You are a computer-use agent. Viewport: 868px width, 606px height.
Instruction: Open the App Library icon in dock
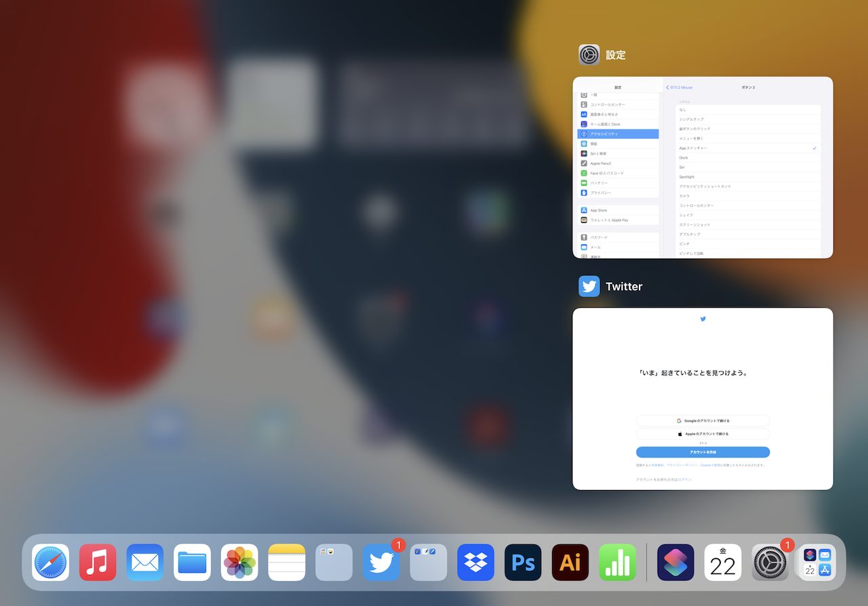(x=817, y=563)
